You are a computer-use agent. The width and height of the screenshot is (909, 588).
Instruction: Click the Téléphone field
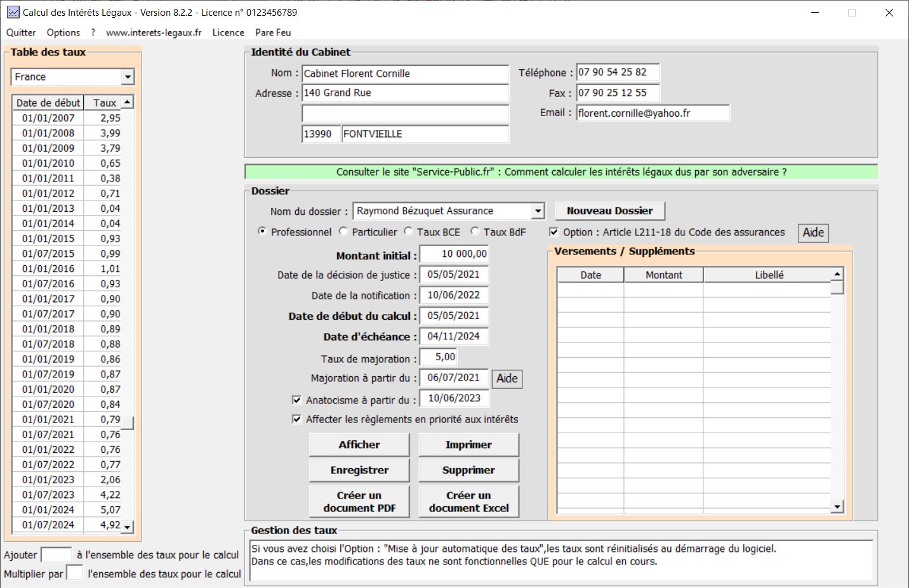pyautogui.click(x=618, y=72)
